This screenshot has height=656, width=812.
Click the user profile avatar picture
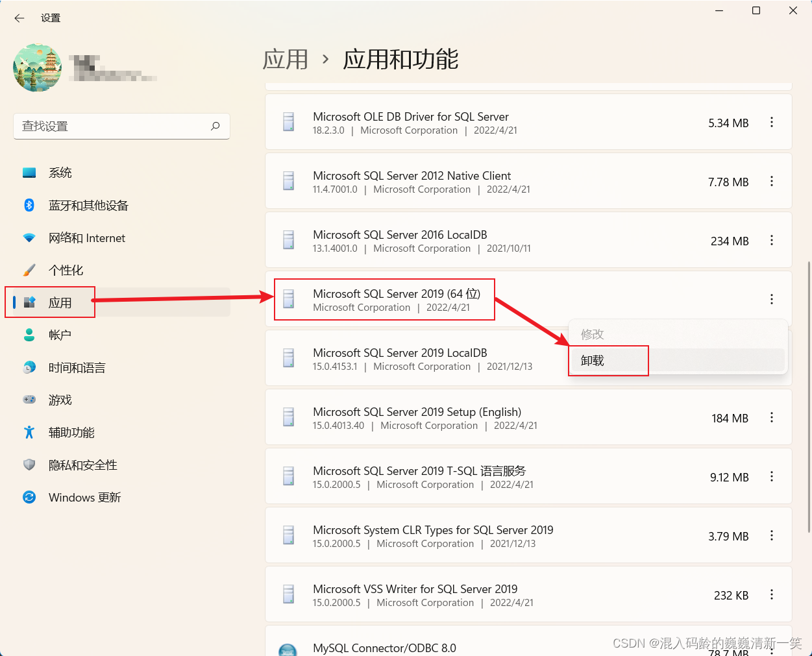(38, 68)
